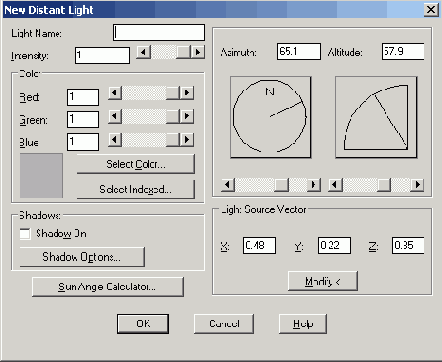Click the gray color preview swatch
442x362 pixels.
pyautogui.click(x=41, y=176)
